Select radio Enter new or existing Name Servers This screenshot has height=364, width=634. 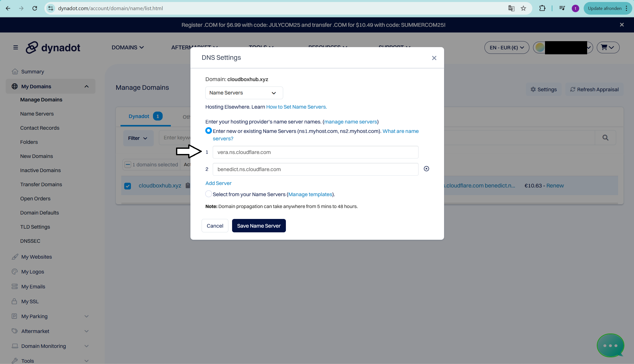click(209, 131)
